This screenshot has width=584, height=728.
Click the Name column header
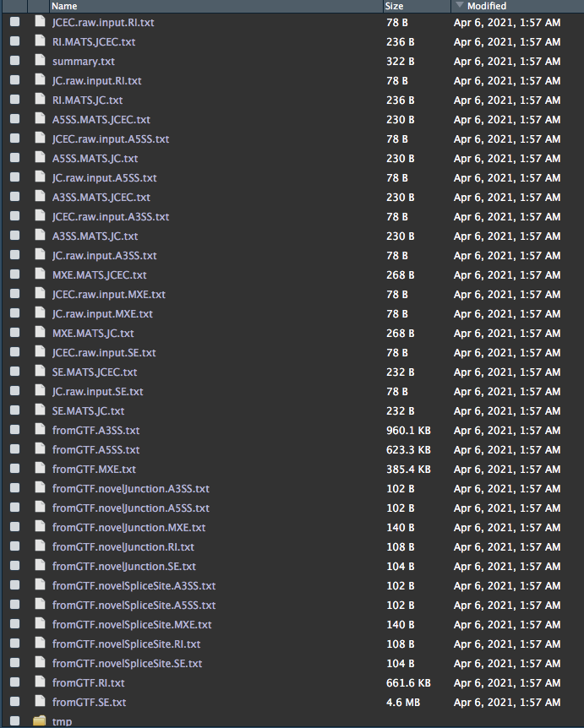65,6
